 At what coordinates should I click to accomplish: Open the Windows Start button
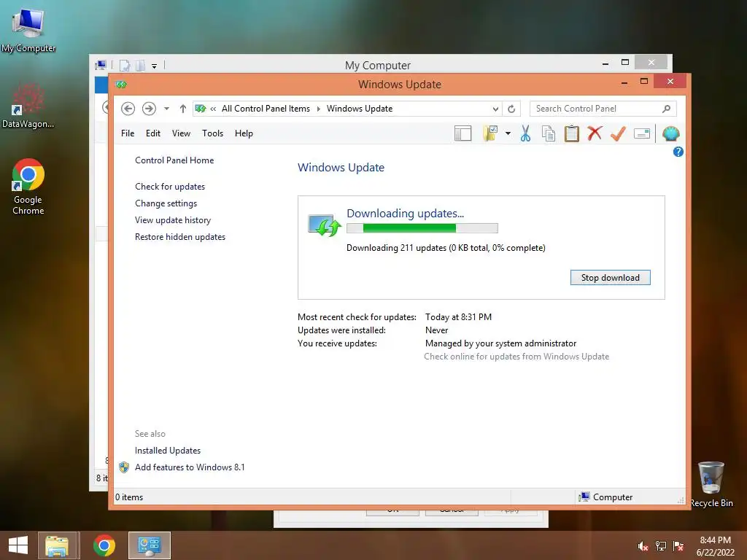pos(18,545)
